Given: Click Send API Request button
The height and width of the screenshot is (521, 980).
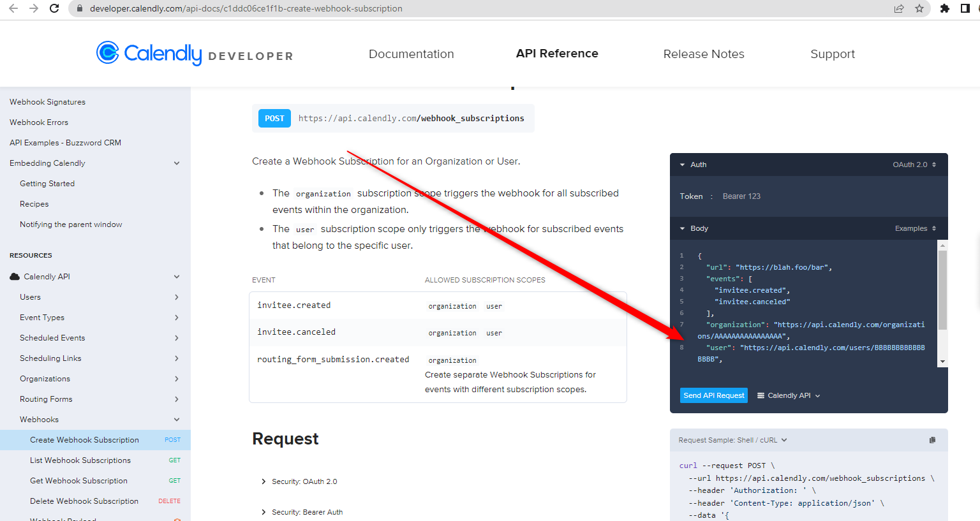Looking at the screenshot, I should tap(714, 395).
